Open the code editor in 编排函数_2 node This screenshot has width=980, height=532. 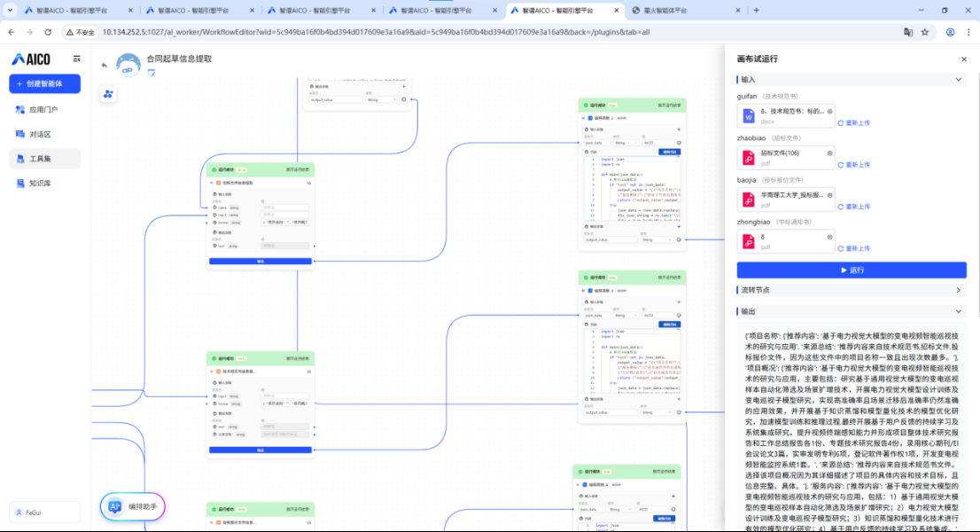pos(669,152)
